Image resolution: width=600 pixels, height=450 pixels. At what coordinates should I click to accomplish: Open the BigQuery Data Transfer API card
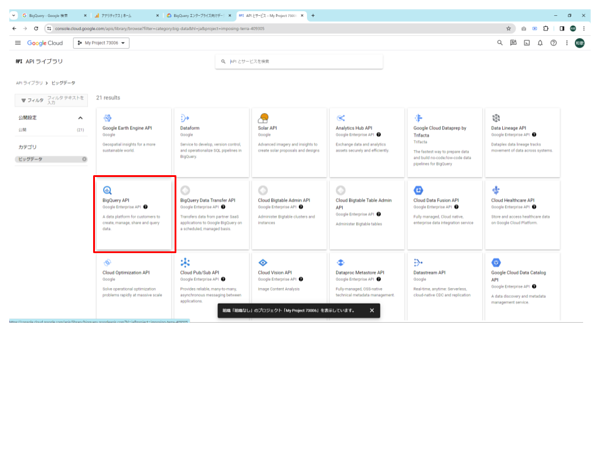pyautogui.click(x=212, y=215)
